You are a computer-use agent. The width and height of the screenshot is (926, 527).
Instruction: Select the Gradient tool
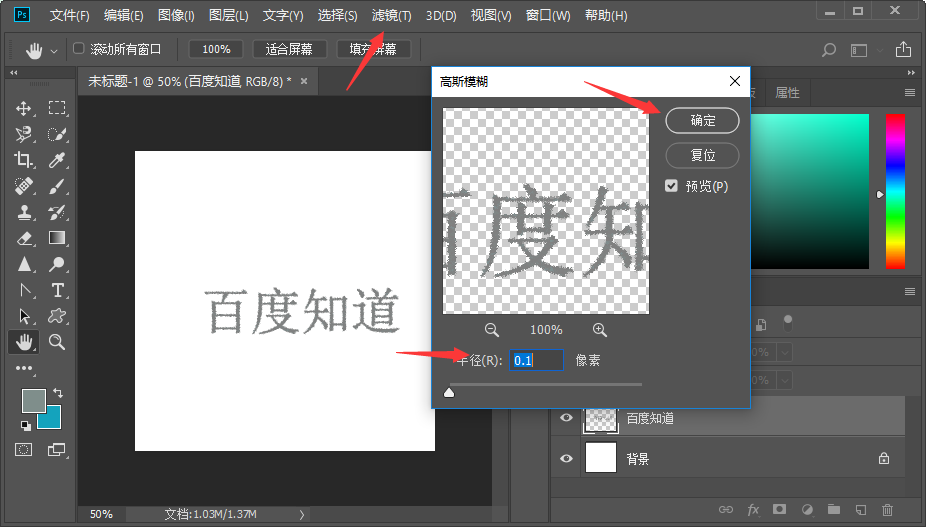pyautogui.click(x=57, y=238)
